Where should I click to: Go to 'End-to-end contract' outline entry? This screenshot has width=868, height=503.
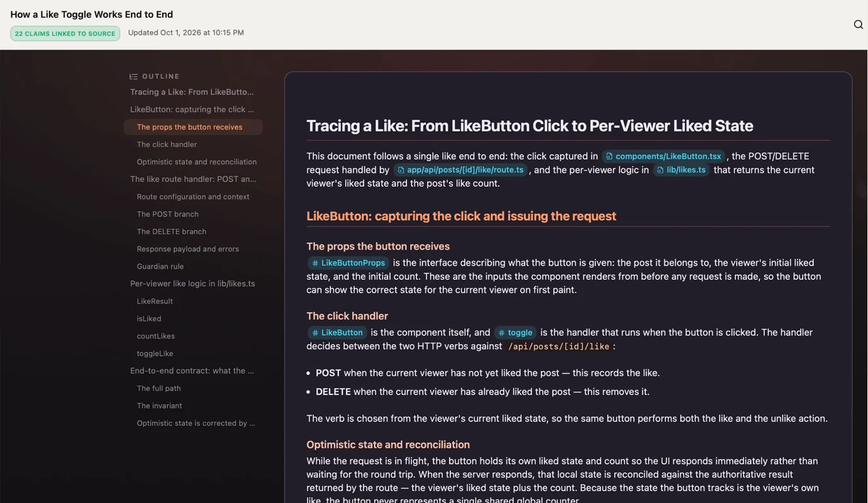192,371
